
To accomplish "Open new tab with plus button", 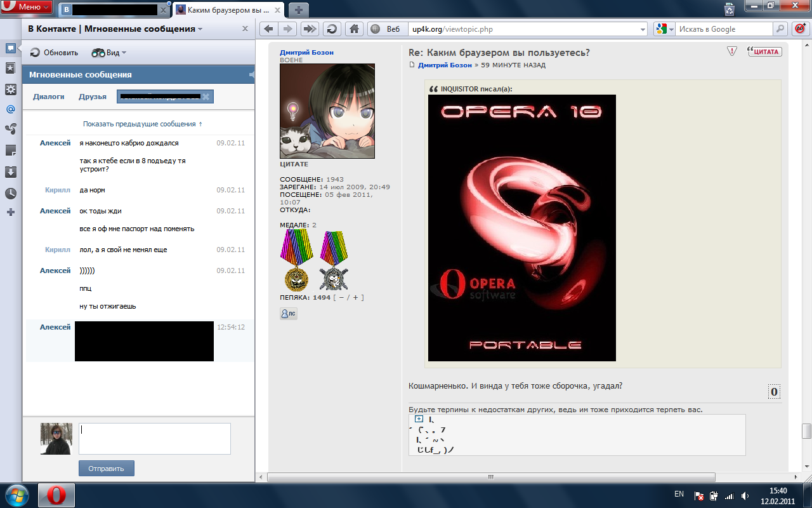I will (x=298, y=10).
